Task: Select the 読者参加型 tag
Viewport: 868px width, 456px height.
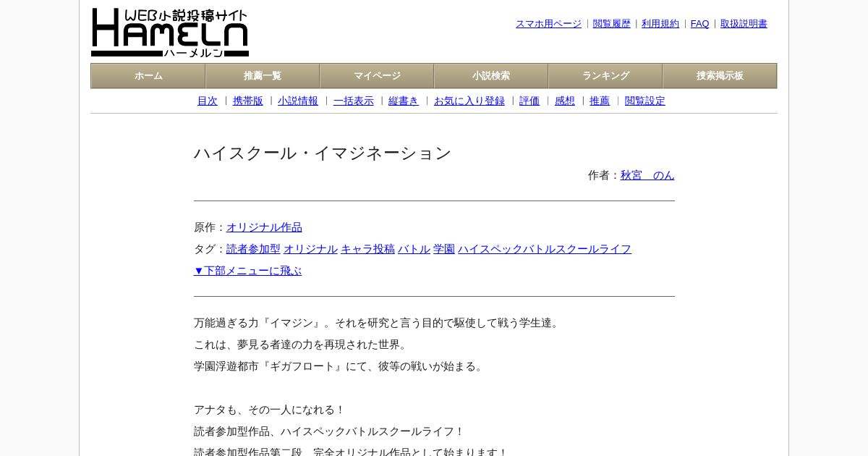Action: [x=253, y=249]
